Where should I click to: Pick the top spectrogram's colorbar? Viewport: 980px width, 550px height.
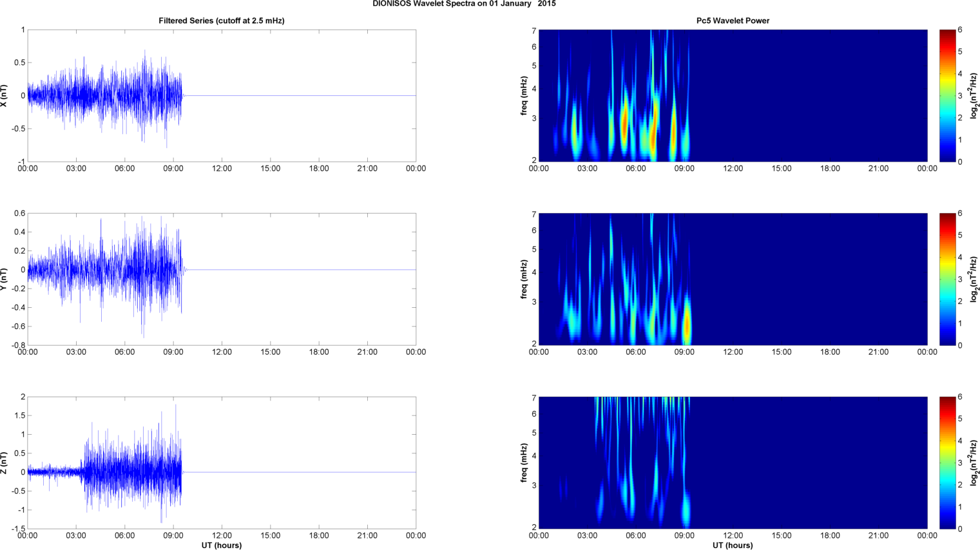click(947, 95)
